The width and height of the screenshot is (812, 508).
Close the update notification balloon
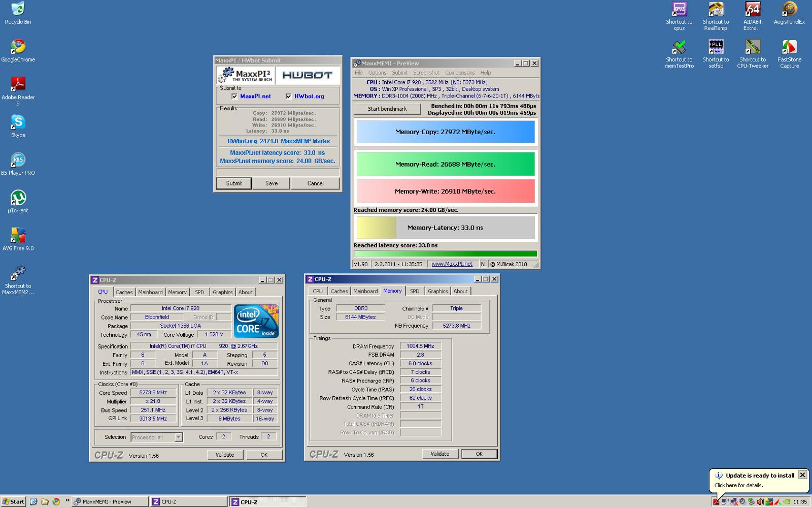802,475
